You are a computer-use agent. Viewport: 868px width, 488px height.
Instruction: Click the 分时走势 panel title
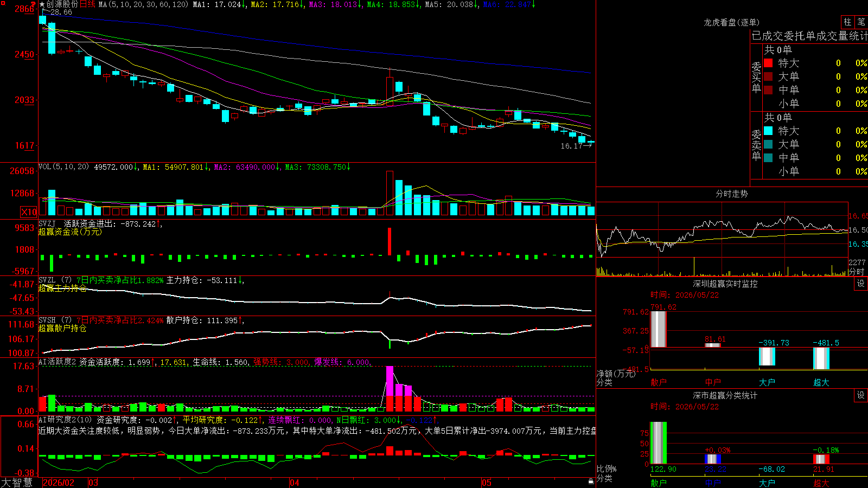point(731,194)
